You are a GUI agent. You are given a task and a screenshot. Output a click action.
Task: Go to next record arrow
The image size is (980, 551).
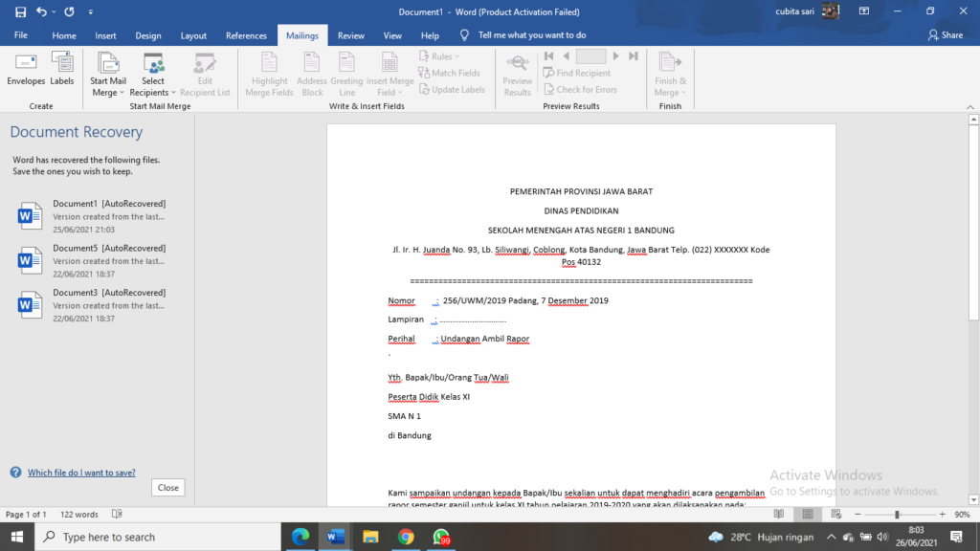tap(615, 56)
